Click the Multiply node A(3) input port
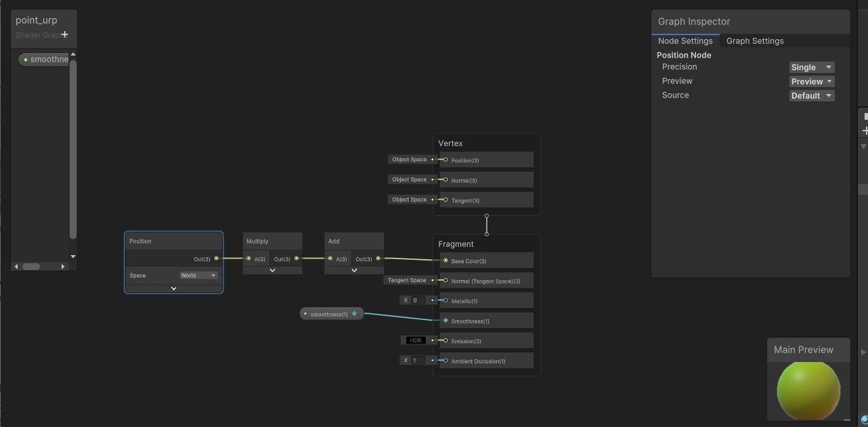Image resolution: width=868 pixels, height=427 pixels. click(248, 259)
